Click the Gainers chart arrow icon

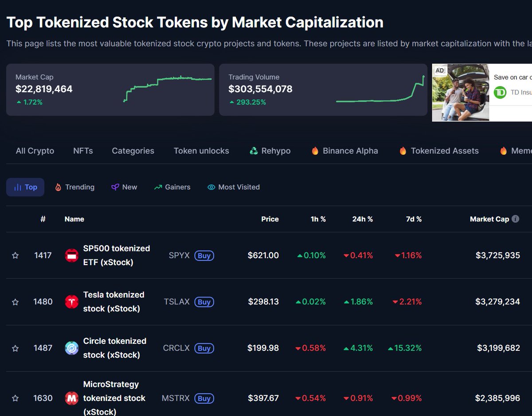pyautogui.click(x=158, y=187)
